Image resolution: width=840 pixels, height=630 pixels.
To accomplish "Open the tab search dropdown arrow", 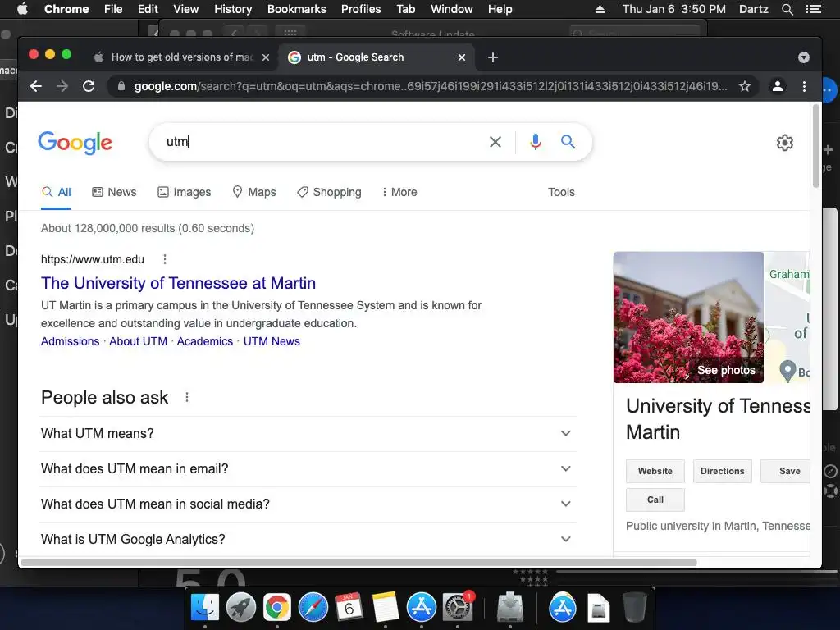I will 804,57.
